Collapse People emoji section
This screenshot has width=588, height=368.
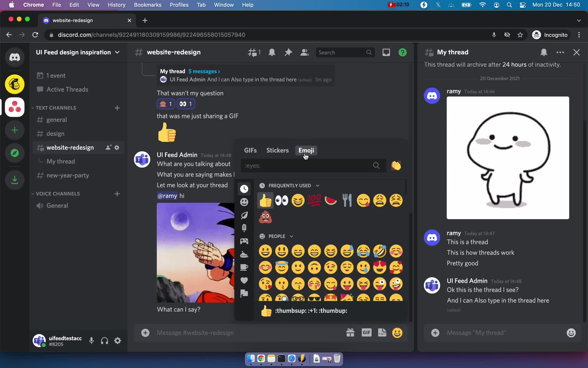[x=277, y=236]
